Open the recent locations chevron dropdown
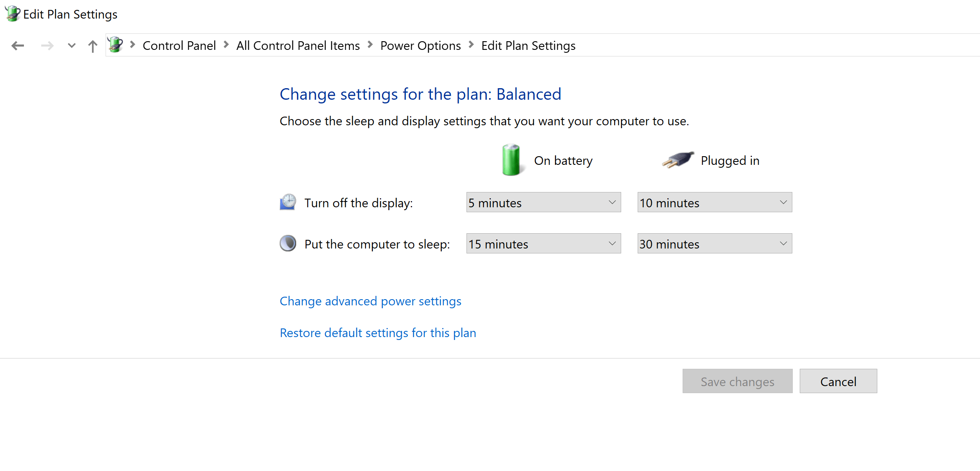This screenshot has height=471, width=980. (71, 45)
